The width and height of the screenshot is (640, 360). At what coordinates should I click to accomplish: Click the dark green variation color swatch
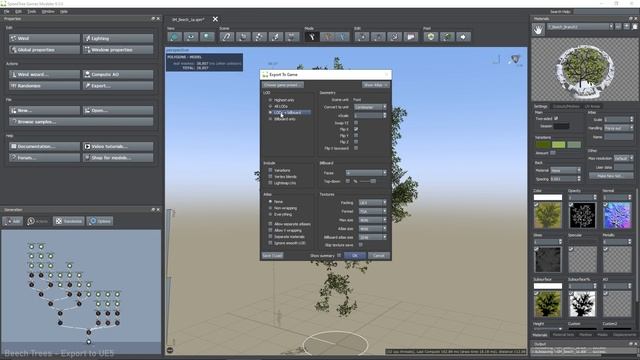tap(543, 144)
